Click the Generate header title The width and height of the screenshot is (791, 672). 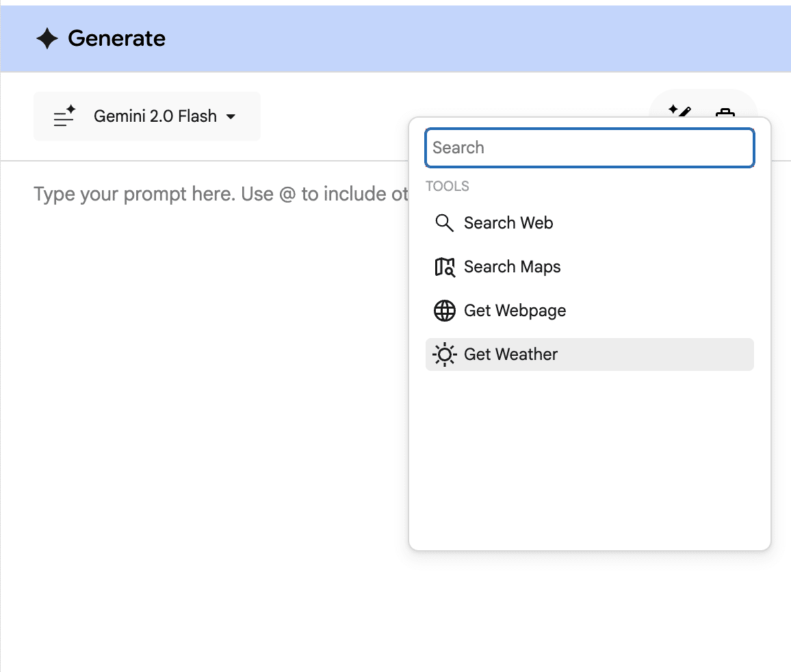click(116, 38)
